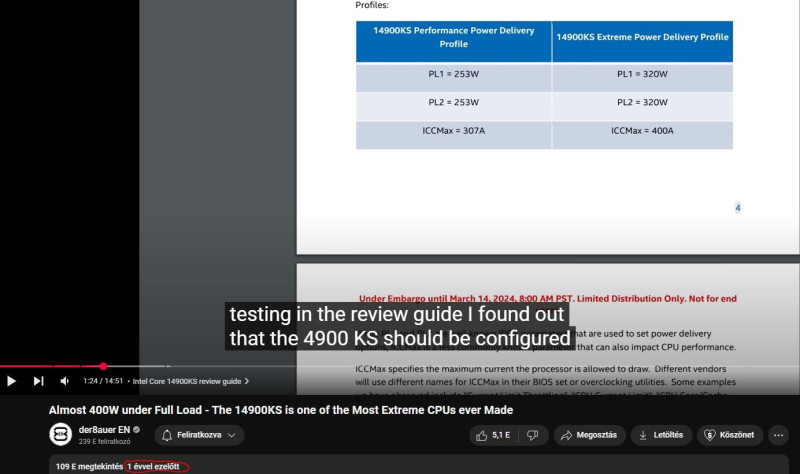
Task: Click the 1:24 / 14:51 time display
Action: coord(103,381)
